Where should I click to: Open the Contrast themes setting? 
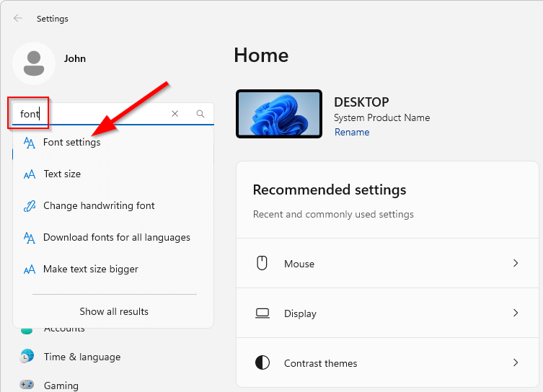[x=387, y=362]
